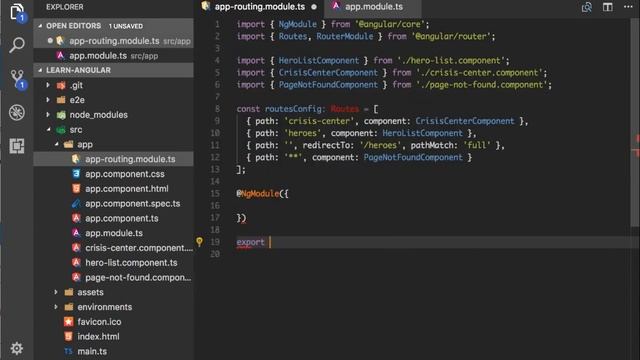Click the lightbulb quick-fix icon on line 19
This screenshot has width=640, height=360.
pos(199,242)
